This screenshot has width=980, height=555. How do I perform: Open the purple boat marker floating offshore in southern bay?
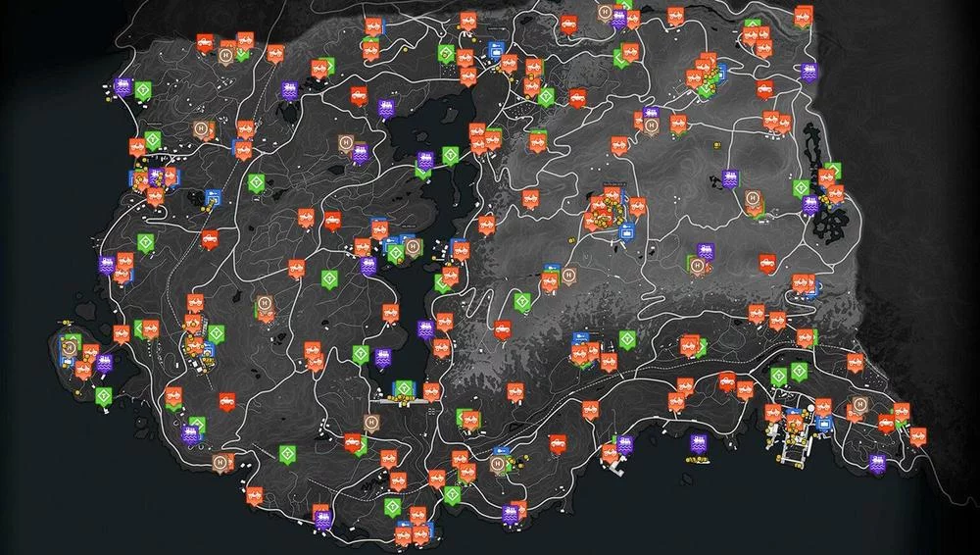click(698, 443)
